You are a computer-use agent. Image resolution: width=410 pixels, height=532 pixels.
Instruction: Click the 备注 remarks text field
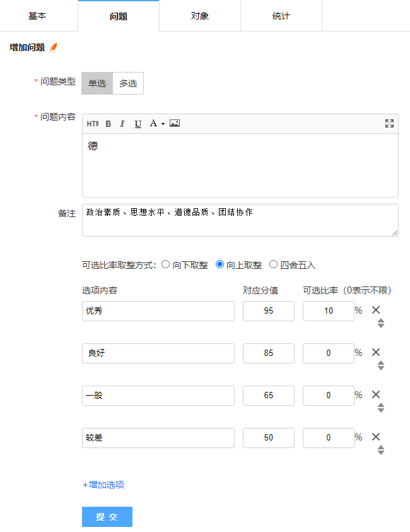240,220
